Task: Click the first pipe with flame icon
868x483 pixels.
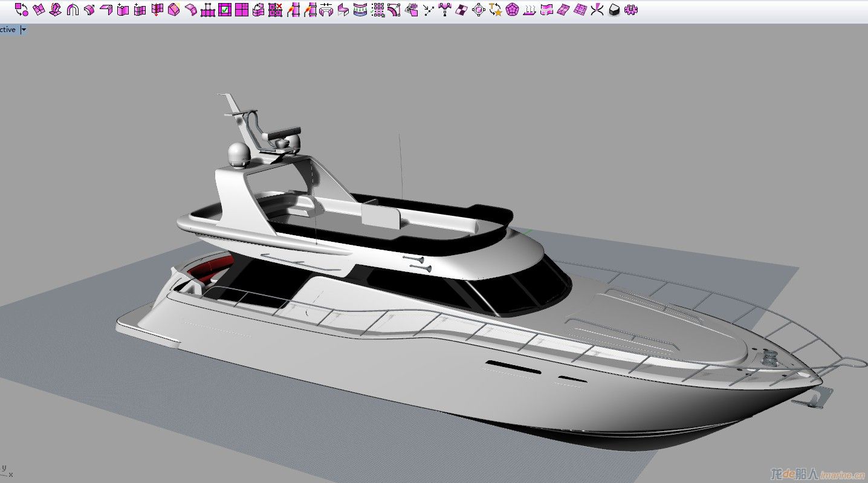Action: tap(293, 10)
